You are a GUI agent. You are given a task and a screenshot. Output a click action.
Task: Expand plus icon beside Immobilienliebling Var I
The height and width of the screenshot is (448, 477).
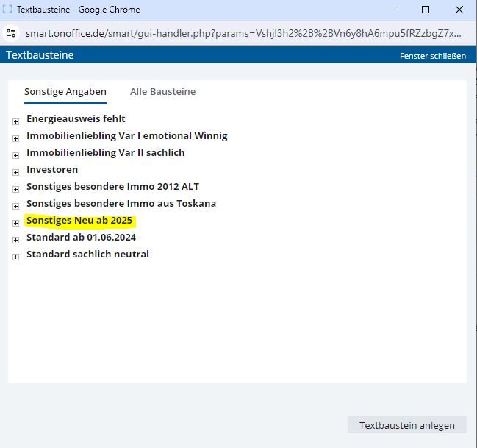[15, 138]
